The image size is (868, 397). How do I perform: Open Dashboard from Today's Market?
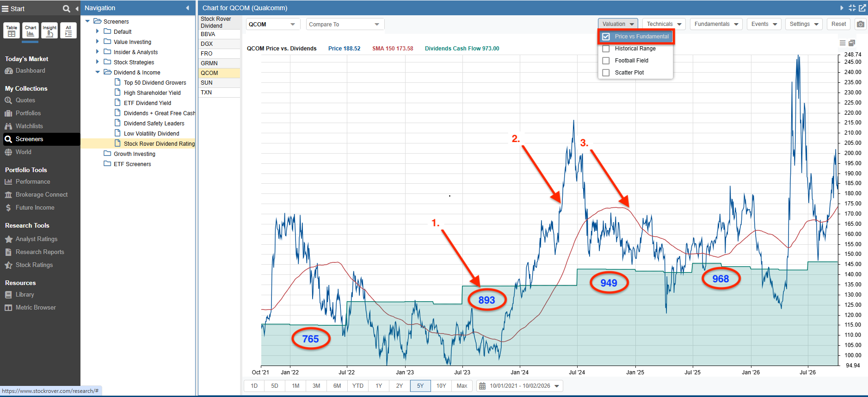31,71
